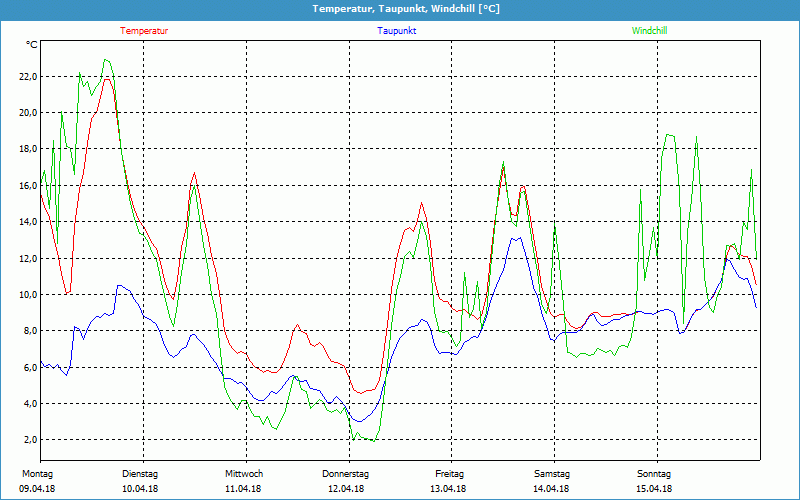Click the 6,0 y-axis value
This screenshot has width=800, height=500.
(x=29, y=367)
